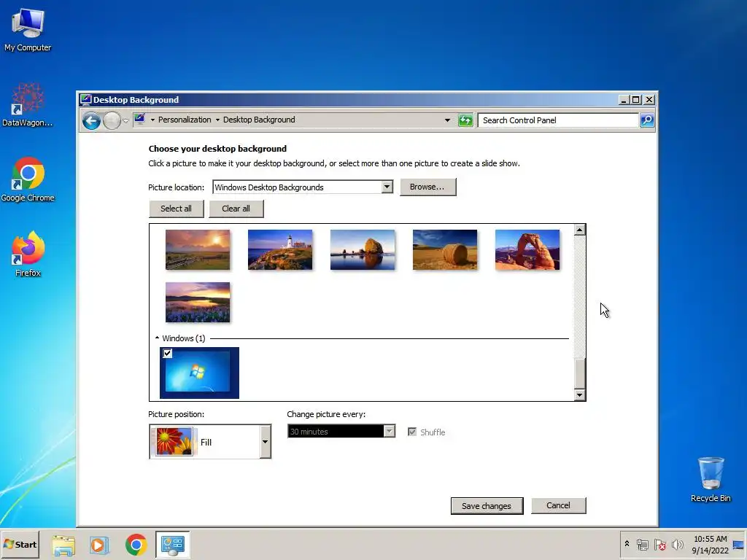Select the Windows 7 logo wallpaper thumbnail
Screen dimensions: 747x560
click(199, 373)
